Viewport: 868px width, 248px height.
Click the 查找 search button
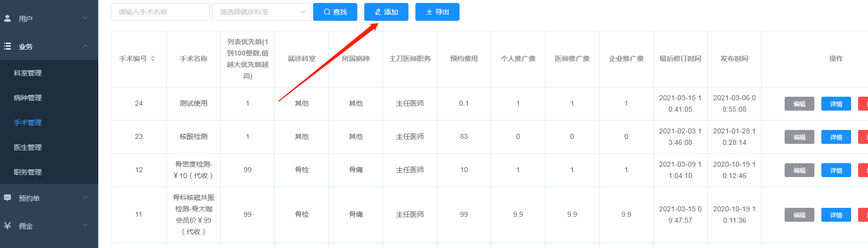[x=335, y=12]
